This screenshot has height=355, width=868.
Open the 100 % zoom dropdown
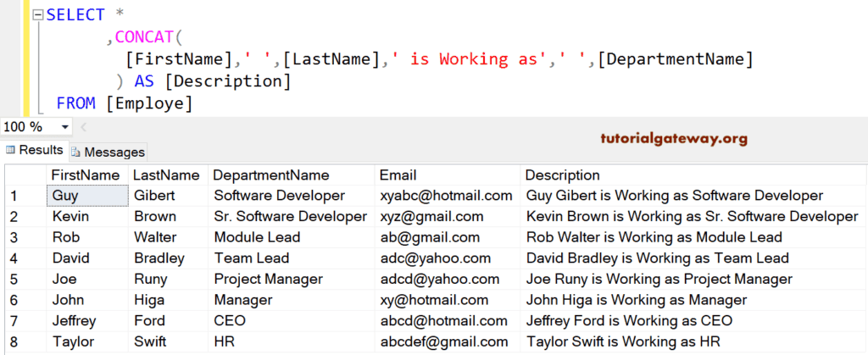click(65, 127)
